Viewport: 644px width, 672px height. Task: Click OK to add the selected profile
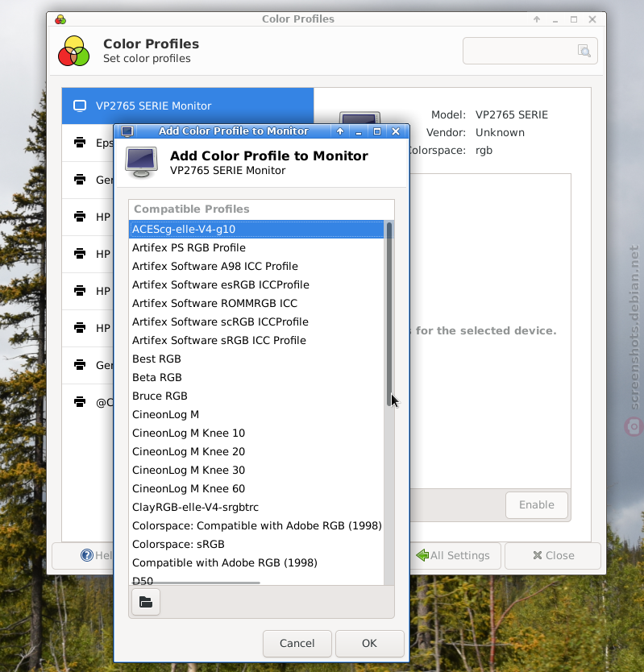point(370,643)
